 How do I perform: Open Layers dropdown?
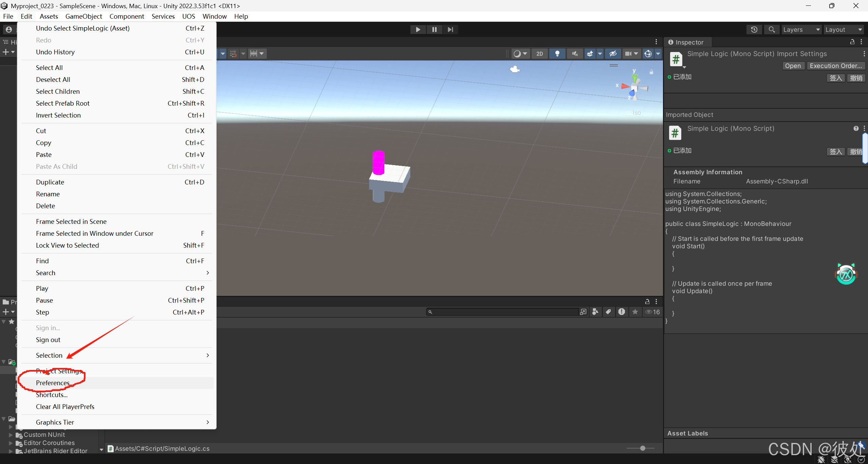pos(801,30)
